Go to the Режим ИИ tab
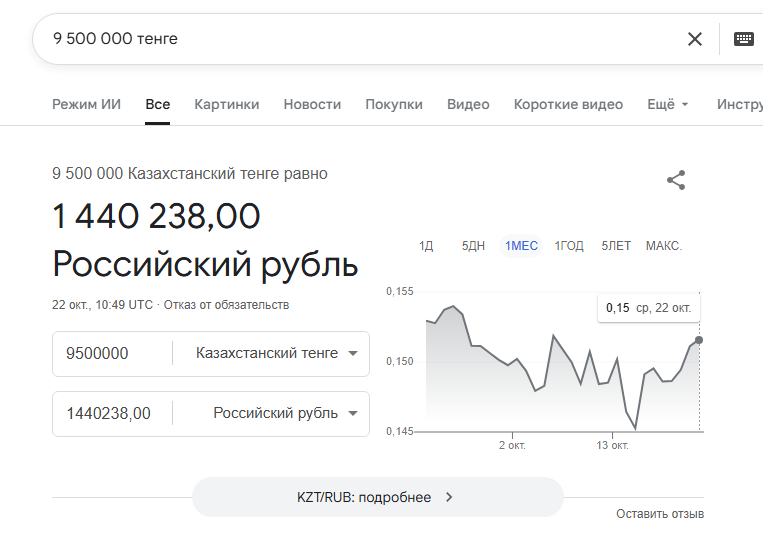Screen dimensions: 763x548 click(x=87, y=104)
